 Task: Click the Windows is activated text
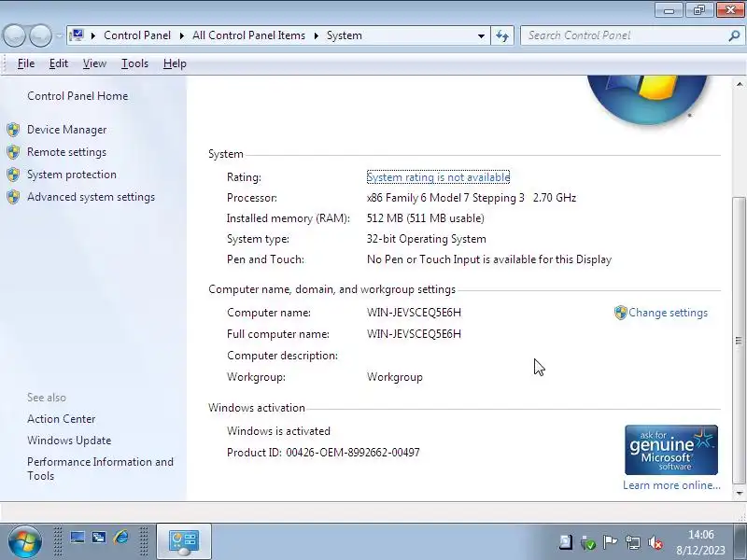(278, 431)
